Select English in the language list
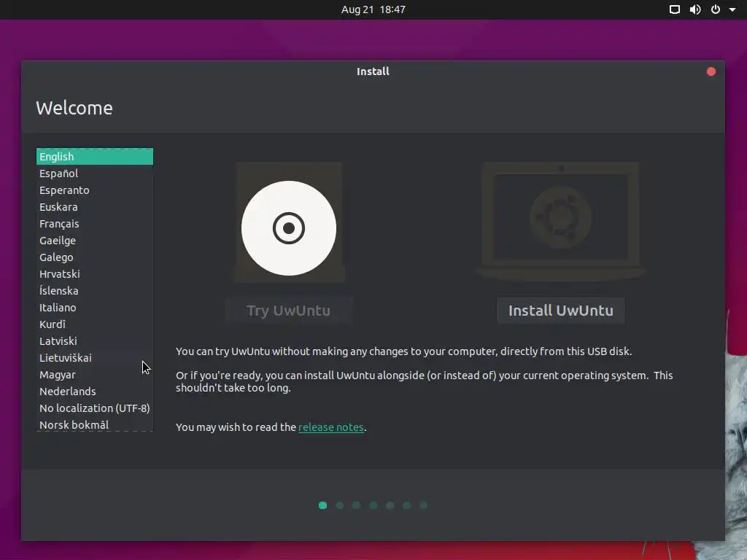The image size is (747, 560). (95, 157)
